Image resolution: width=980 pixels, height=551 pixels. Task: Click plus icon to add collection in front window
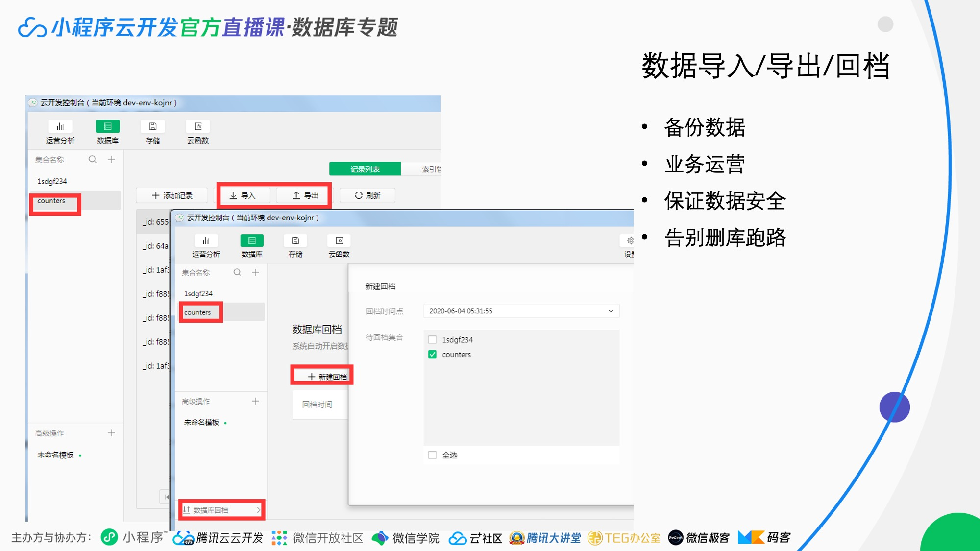[x=255, y=272]
